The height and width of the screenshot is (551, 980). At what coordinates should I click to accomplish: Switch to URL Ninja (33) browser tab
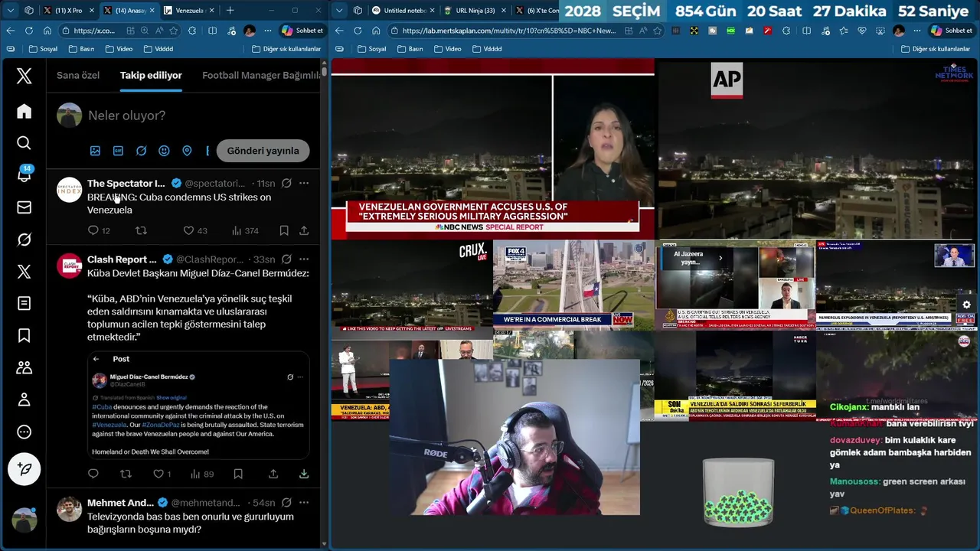click(x=475, y=11)
